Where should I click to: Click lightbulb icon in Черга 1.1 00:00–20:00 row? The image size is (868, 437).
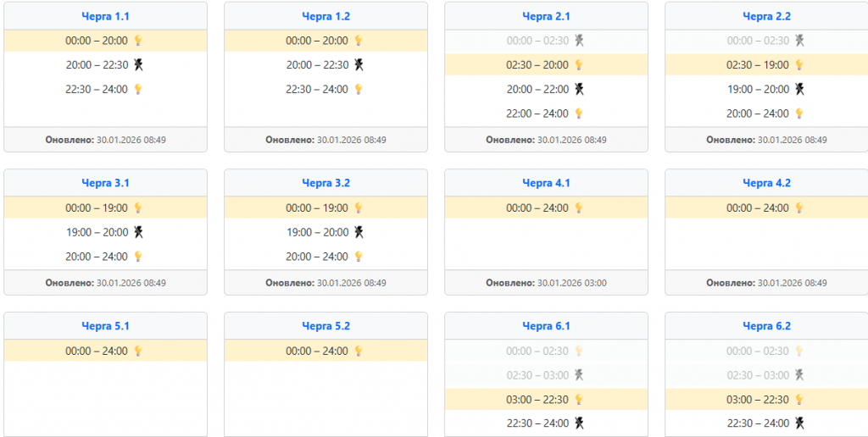pyautogui.click(x=138, y=41)
